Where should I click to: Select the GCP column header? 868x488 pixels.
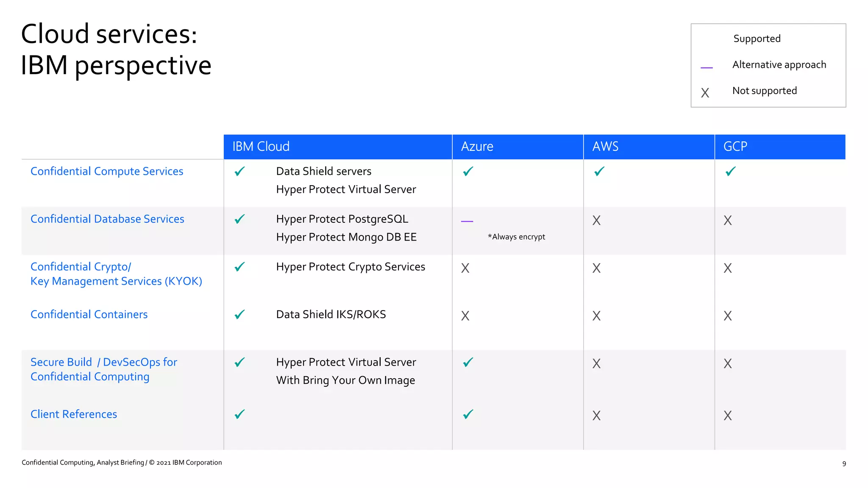click(x=735, y=147)
